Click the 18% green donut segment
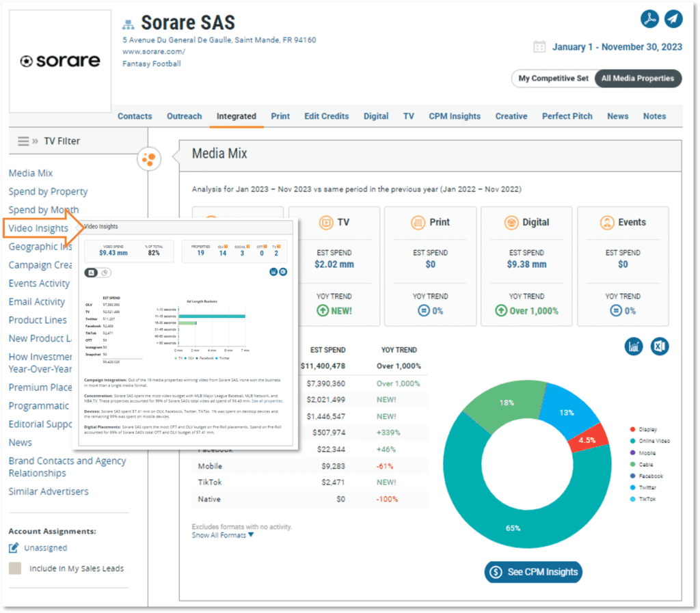 tap(507, 403)
